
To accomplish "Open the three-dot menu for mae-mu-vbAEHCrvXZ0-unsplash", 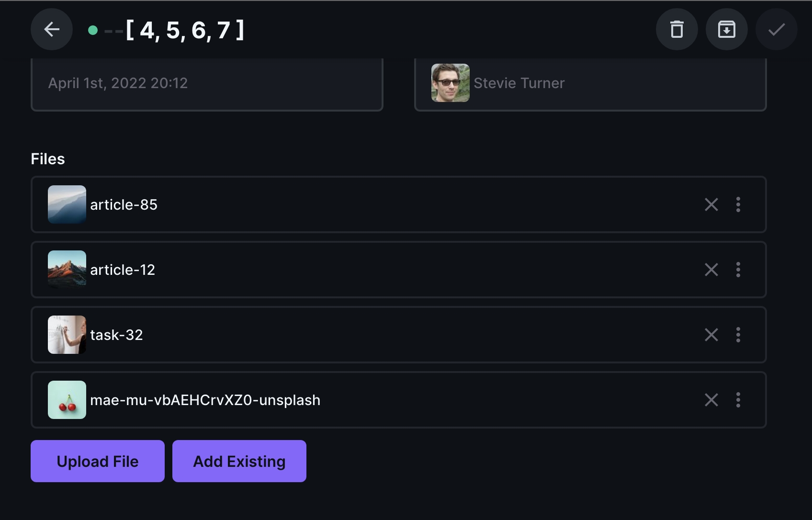I will (738, 400).
